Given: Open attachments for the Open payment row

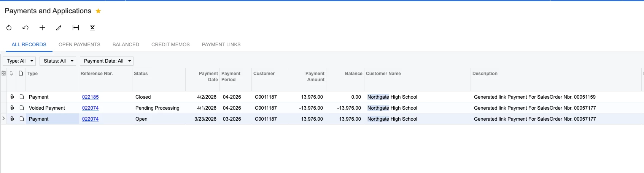Looking at the screenshot, I should tap(12, 119).
